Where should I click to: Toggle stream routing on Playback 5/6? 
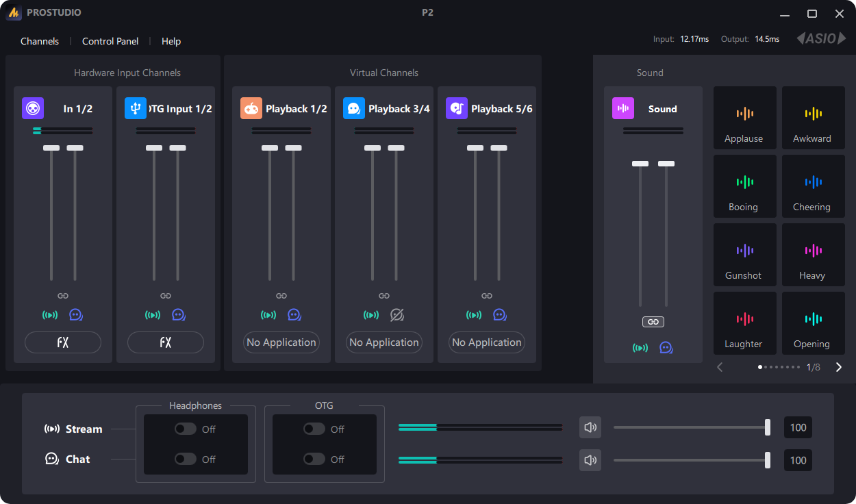474,315
